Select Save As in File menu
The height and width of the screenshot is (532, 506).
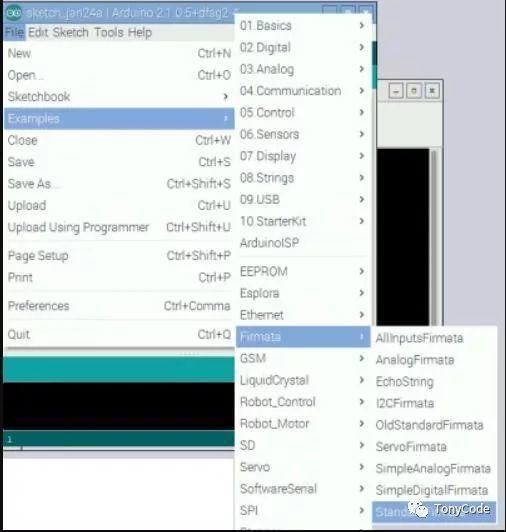point(119,184)
